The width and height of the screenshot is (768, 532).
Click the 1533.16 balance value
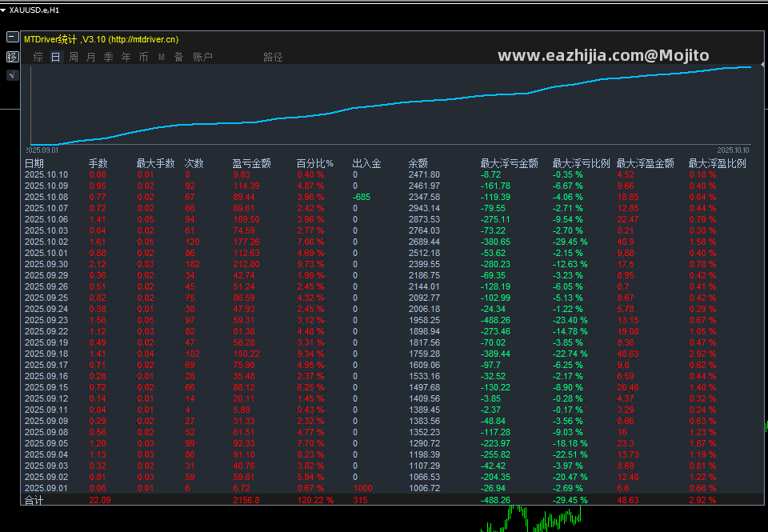coord(424,376)
